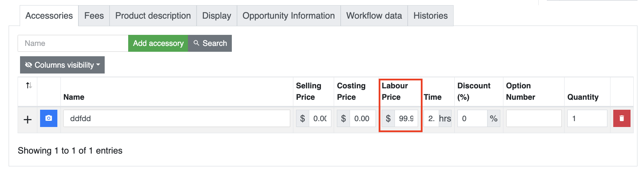Select the Workflow data tab
Viewport: 644px width, 176px height.
(374, 16)
